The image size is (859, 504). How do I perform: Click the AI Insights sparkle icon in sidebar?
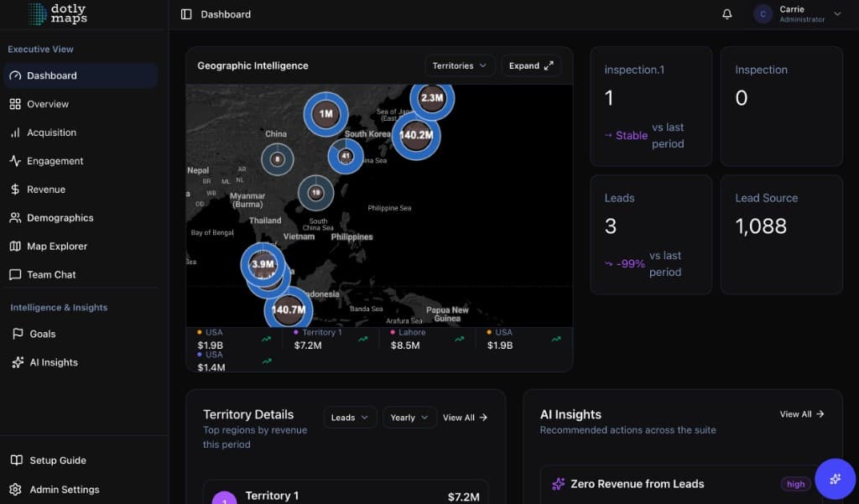[18, 362]
